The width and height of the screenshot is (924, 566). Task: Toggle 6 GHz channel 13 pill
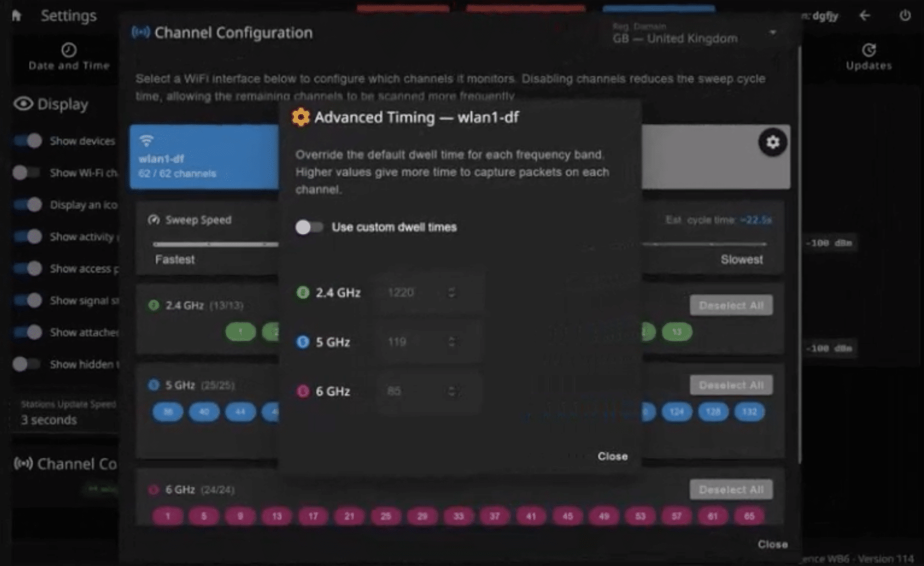277,516
